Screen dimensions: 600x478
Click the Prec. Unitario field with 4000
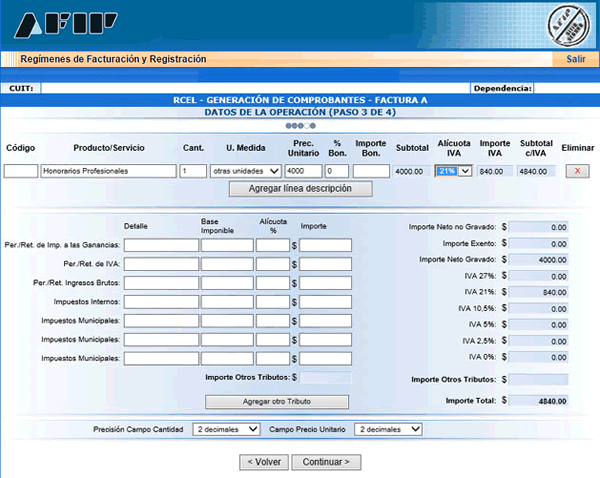click(x=303, y=171)
